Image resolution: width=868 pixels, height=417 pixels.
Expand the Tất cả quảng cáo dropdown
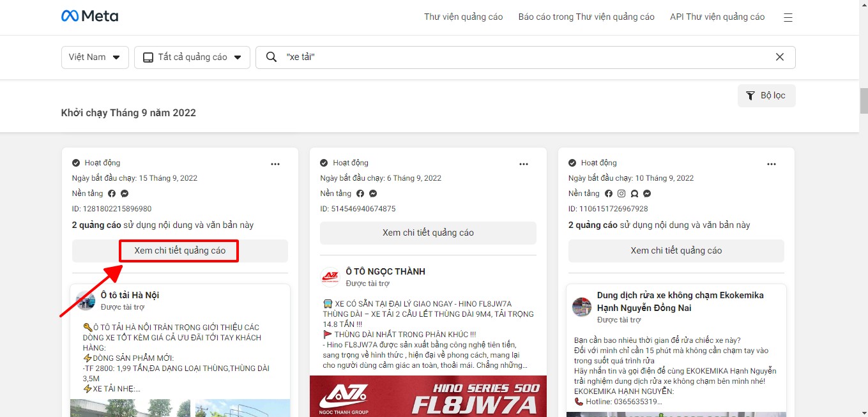coord(192,57)
